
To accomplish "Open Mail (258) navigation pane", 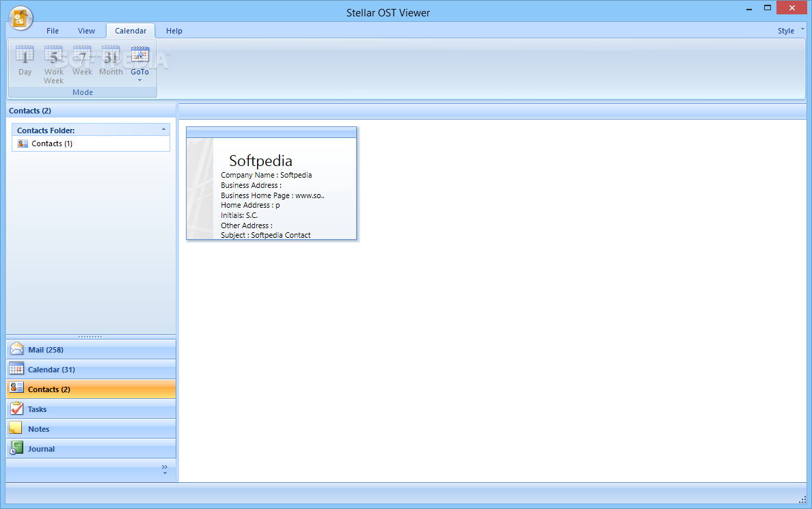I will [91, 350].
